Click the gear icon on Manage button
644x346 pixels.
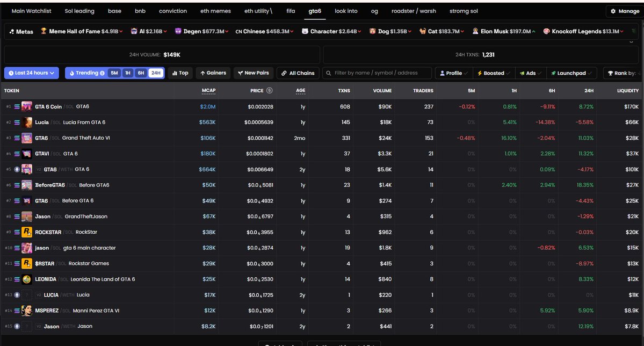[x=613, y=11]
